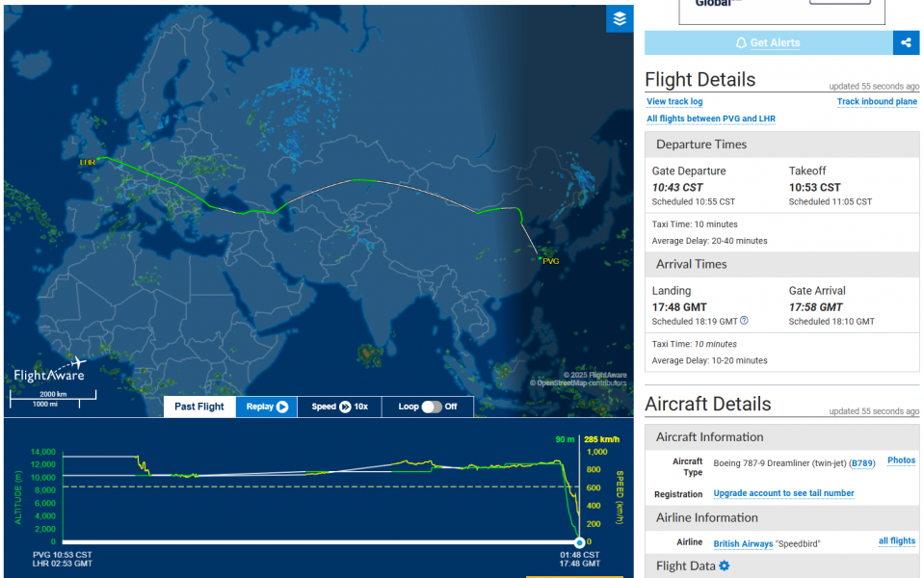Toggle the Loop switch on
This screenshot has height=578, width=924.
(x=432, y=407)
